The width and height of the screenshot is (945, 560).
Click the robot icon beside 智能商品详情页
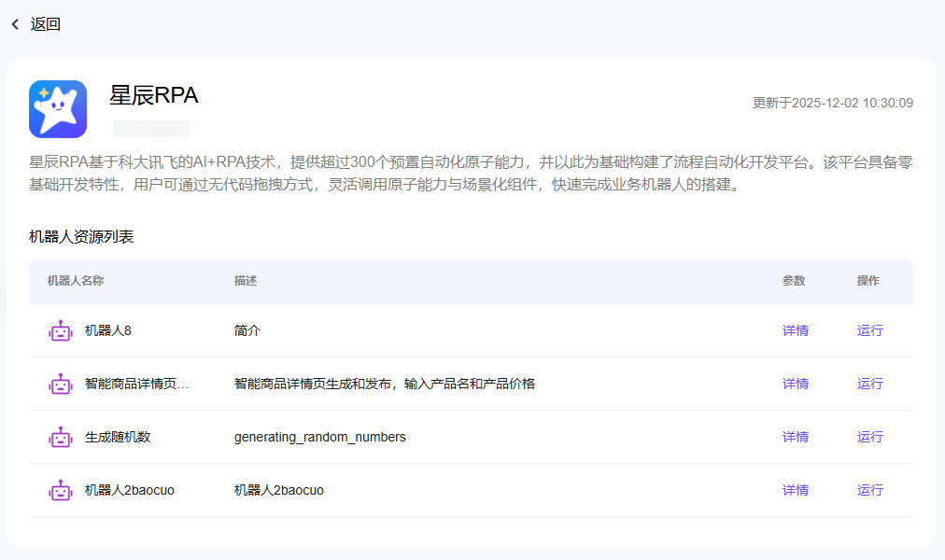61,384
